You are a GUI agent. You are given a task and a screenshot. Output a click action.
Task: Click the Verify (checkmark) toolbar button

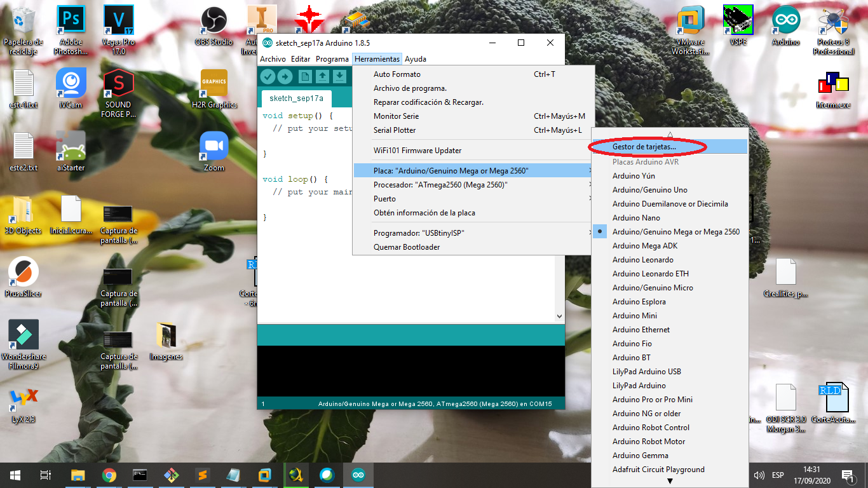click(x=268, y=77)
